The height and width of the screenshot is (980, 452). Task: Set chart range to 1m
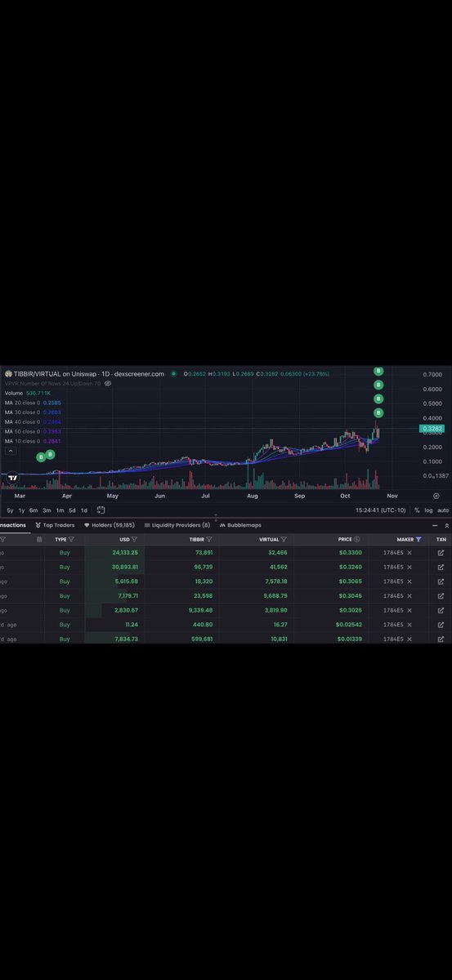[60, 510]
